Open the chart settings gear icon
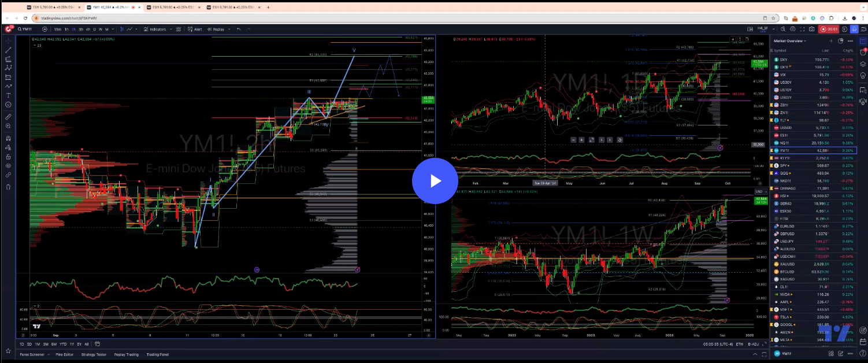Image resolution: width=868 pixels, height=363 pixels. pyautogui.click(x=793, y=29)
